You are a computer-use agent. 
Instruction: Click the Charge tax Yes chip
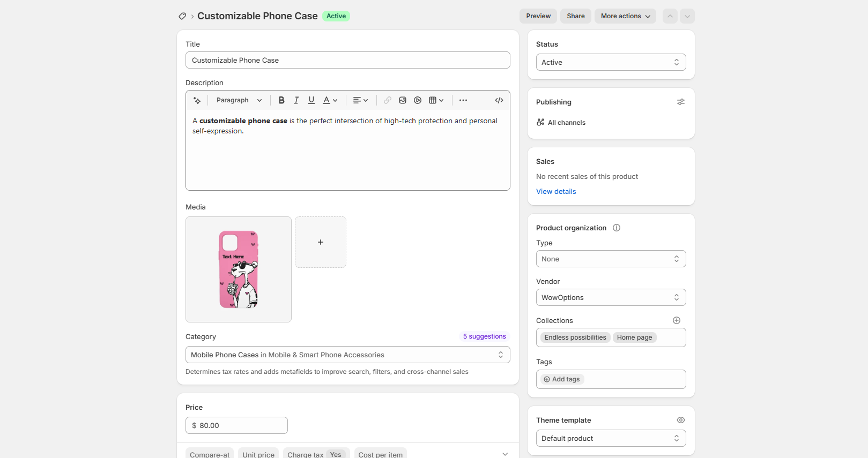pos(316,454)
